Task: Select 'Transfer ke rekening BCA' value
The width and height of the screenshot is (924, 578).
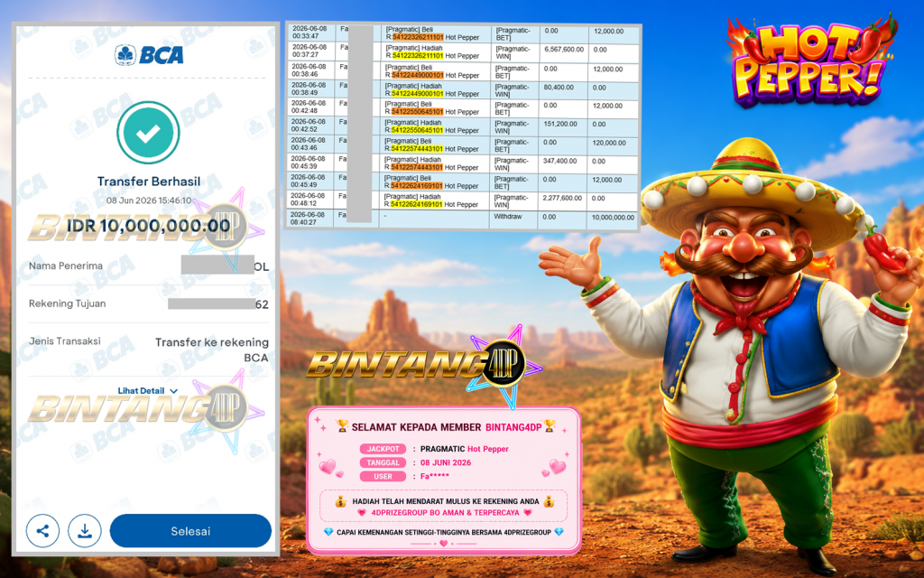Action: (212, 350)
